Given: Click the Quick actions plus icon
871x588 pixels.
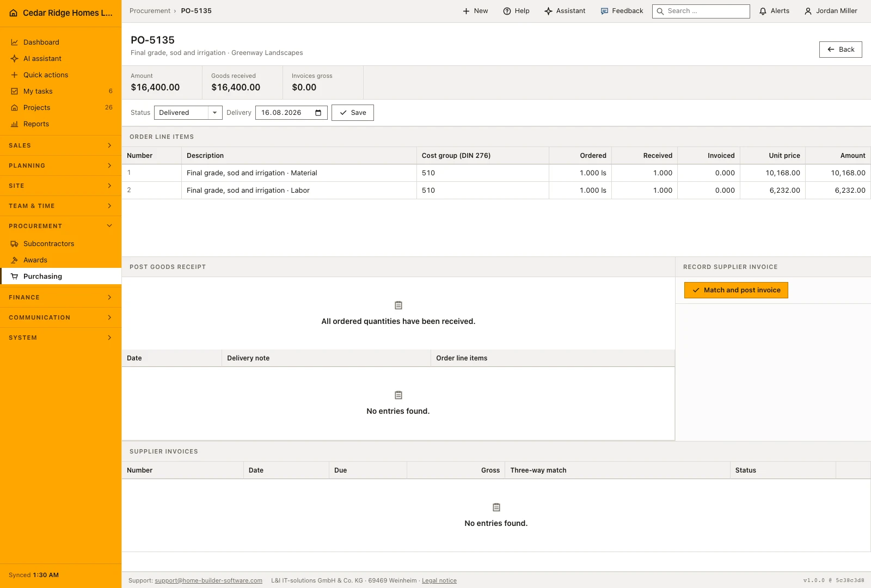Looking at the screenshot, I should point(15,75).
